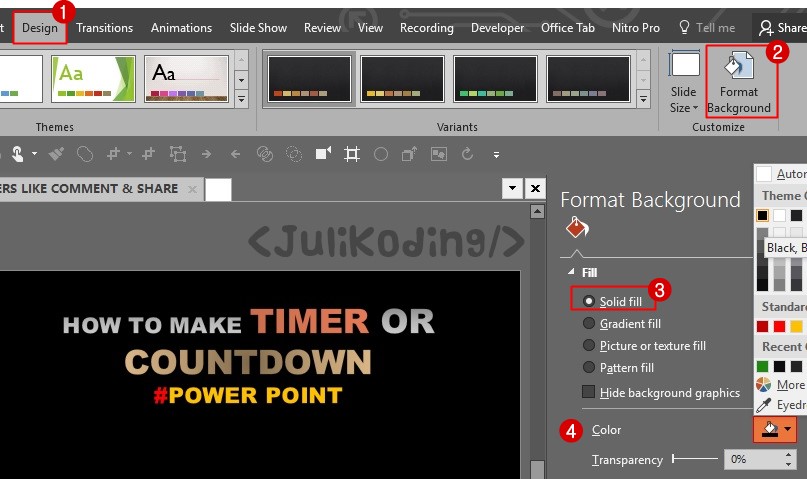Click the Fill paint bucket icon in pane
The height and width of the screenshot is (479, 807).
coord(577,227)
